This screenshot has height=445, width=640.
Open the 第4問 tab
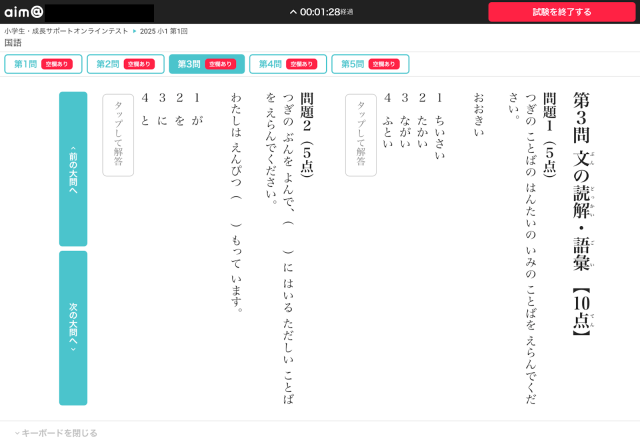point(287,64)
